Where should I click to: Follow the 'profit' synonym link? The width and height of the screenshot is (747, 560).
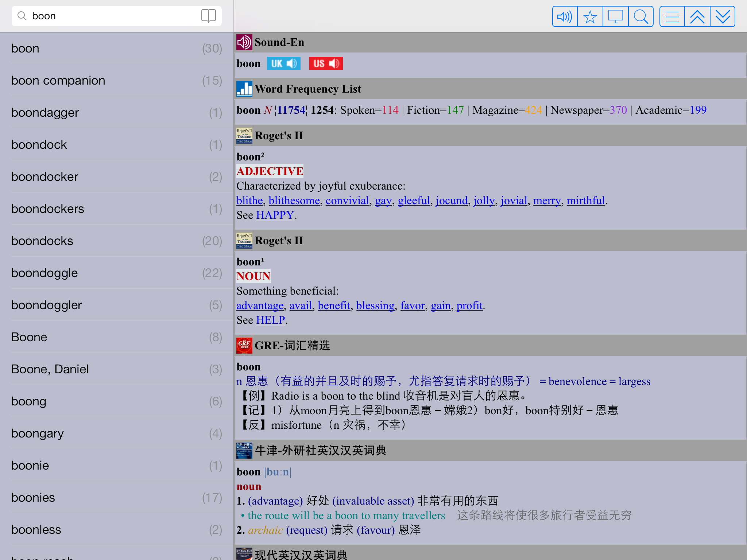[469, 306]
